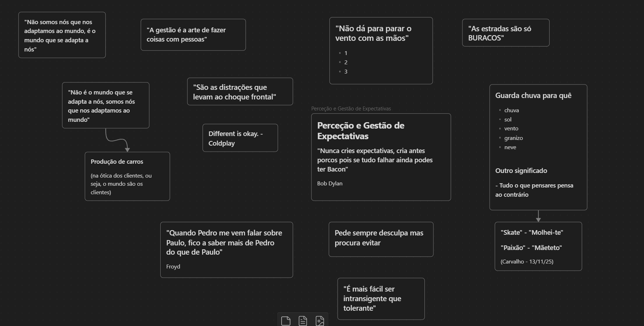This screenshot has height=326, width=644.
Task: Click arrow pointing to the "Skate" card
Action: (x=538, y=216)
